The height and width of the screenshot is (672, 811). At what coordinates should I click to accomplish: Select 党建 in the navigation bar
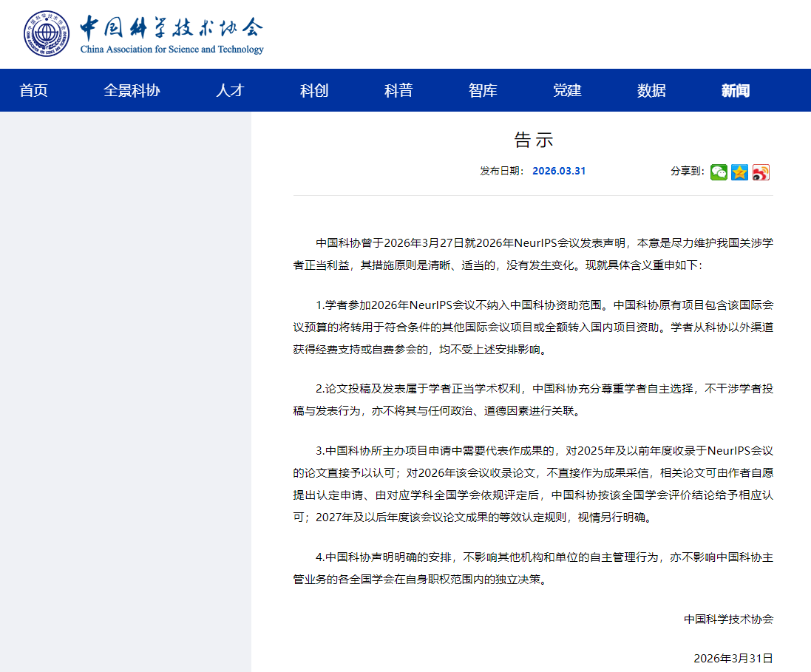(x=567, y=90)
